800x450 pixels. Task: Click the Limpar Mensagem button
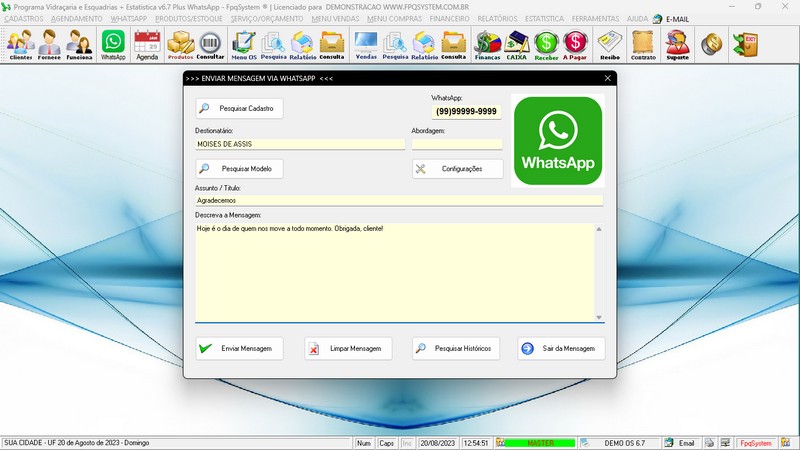[x=348, y=348]
